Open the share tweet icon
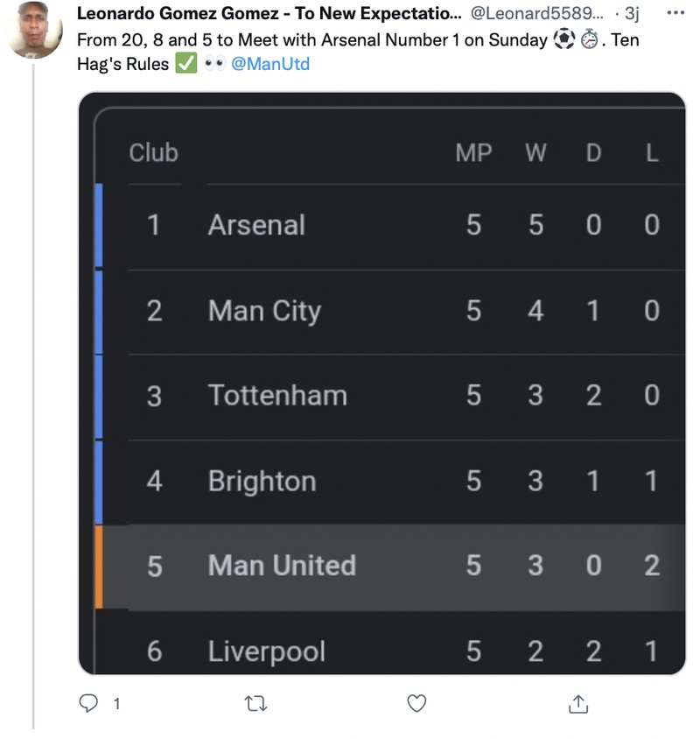This screenshot has height=739, width=700. 578,703
